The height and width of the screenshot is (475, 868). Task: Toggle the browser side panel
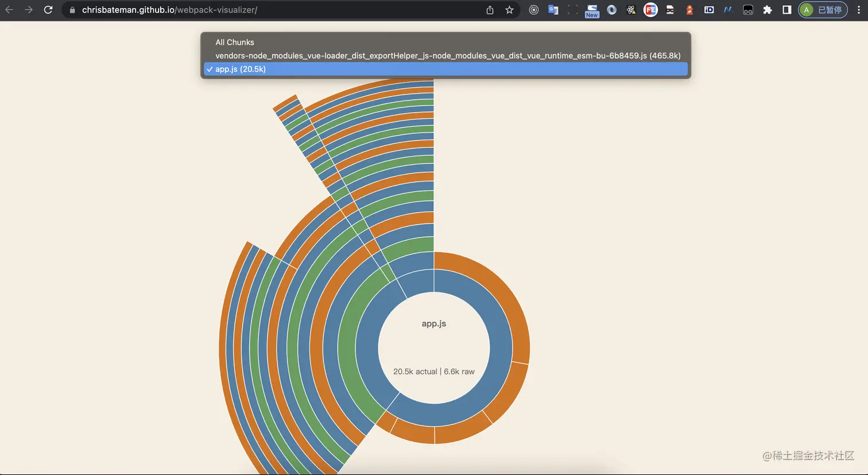(x=787, y=10)
